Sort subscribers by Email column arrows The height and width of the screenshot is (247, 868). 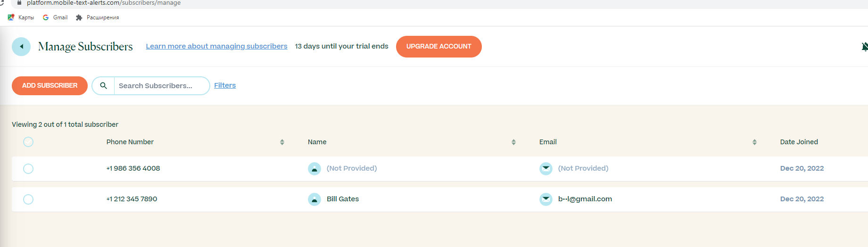point(754,142)
